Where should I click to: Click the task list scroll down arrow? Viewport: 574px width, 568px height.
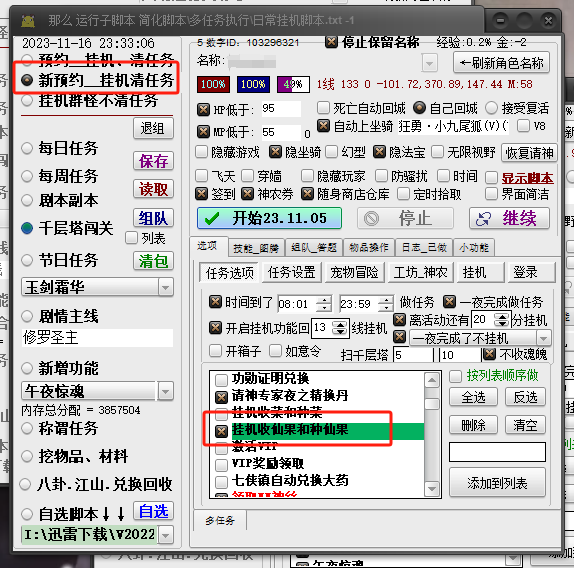click(x=432, y=489)
